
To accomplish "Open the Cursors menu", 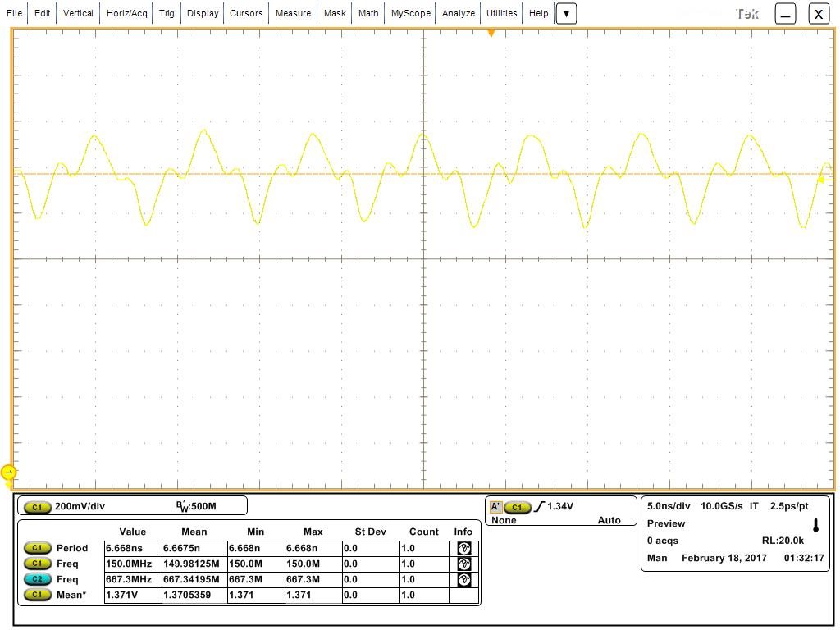I will click(x=246, y=13).
